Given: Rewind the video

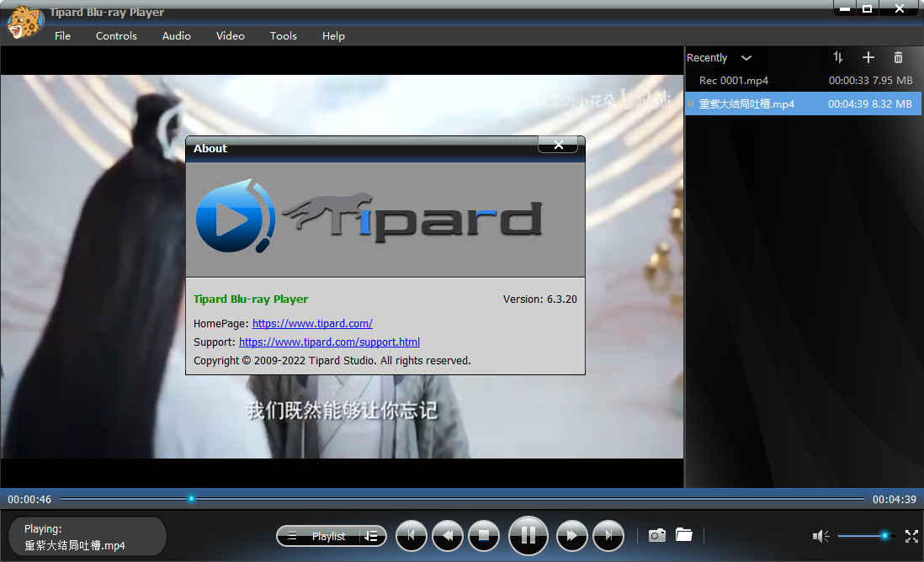Looking at the screenshot, I should click(447, 535).
